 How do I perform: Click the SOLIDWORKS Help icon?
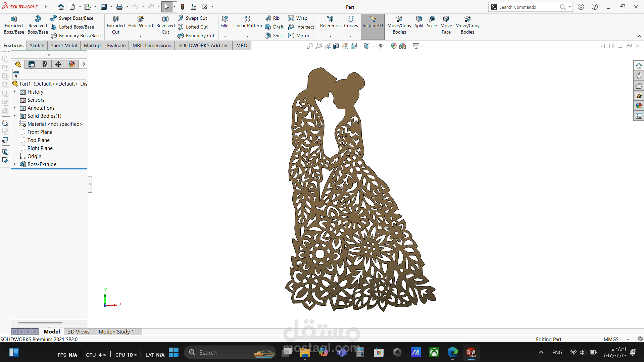pos(595,7)
